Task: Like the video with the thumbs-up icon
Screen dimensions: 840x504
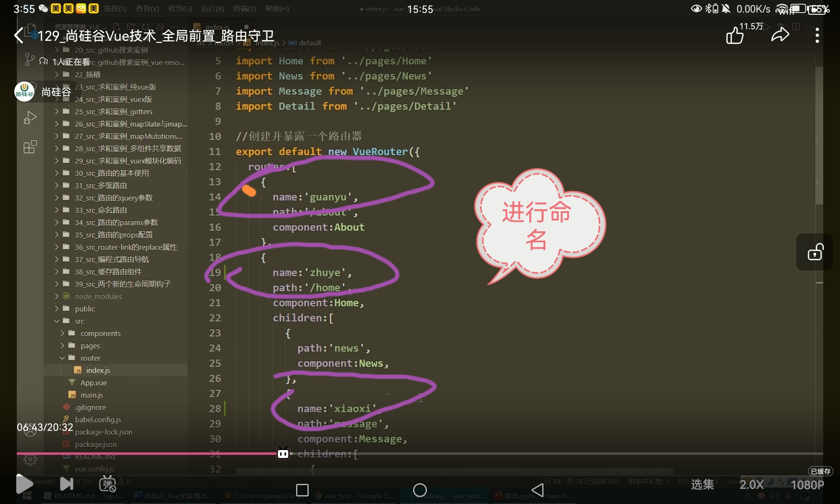Action: click(735, 35)
